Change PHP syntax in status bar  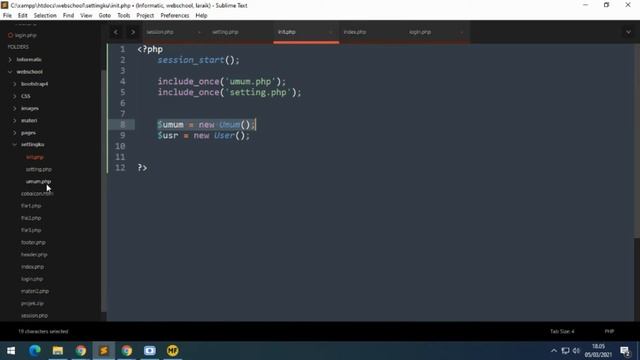click(609, 331)
